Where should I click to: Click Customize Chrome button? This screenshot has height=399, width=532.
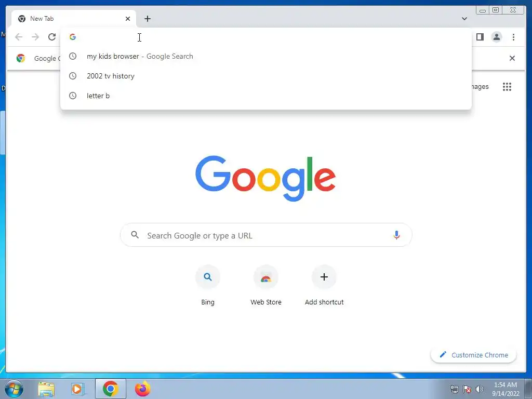click(x=474, y=355)
